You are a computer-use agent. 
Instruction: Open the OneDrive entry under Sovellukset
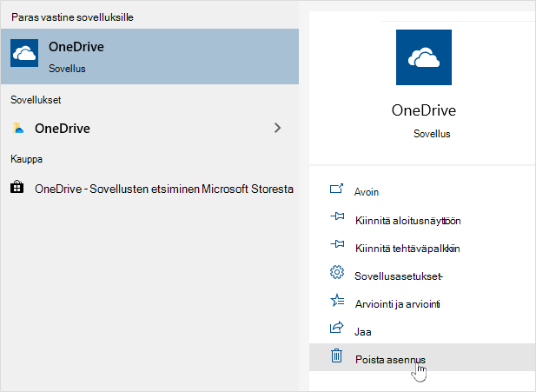click(x=149, y=129)
